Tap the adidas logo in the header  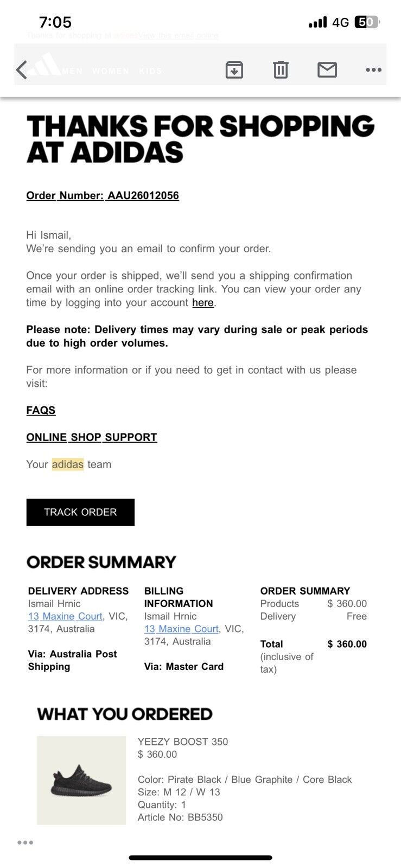(x=45, y=65)
